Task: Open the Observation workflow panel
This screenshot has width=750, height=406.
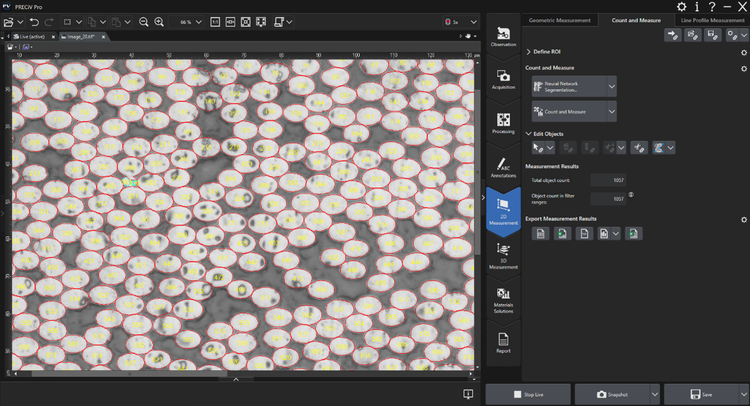Action: [503, 37]
